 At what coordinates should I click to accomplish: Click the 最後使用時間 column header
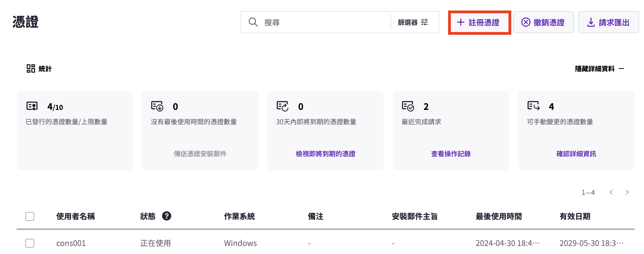click(499, 216)
